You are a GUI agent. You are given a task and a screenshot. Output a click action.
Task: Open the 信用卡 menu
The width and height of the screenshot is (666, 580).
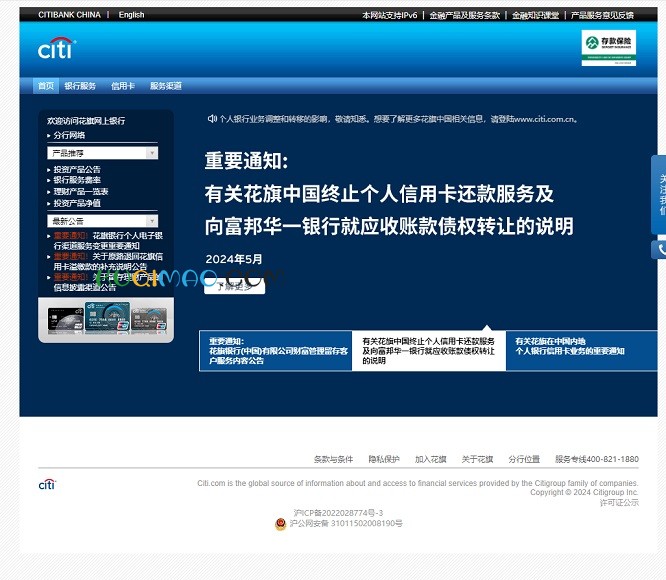point(123,86)
